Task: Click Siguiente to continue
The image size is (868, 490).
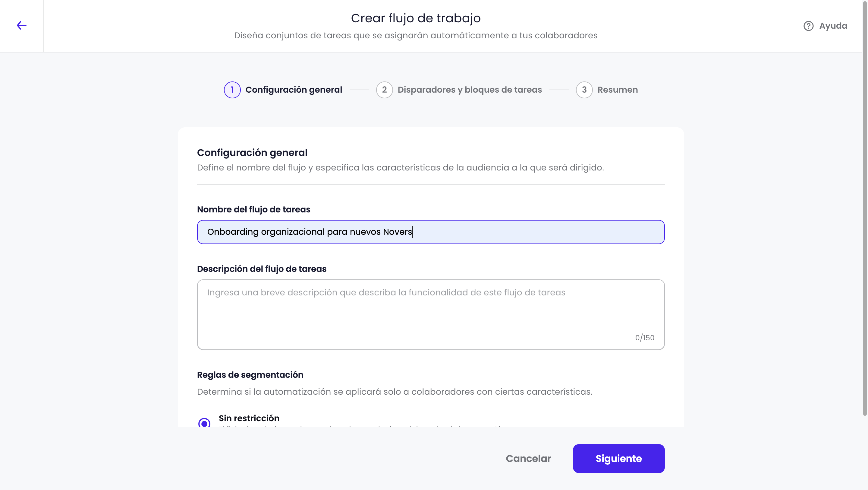Action: point(619,459)
